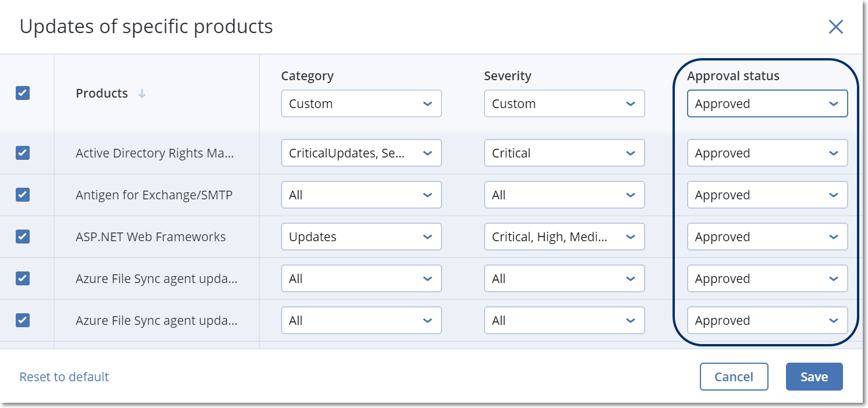
Task: Uncheck Antigen for Exchange/SMTP checkbox
Action: click(x=23, y=195)
